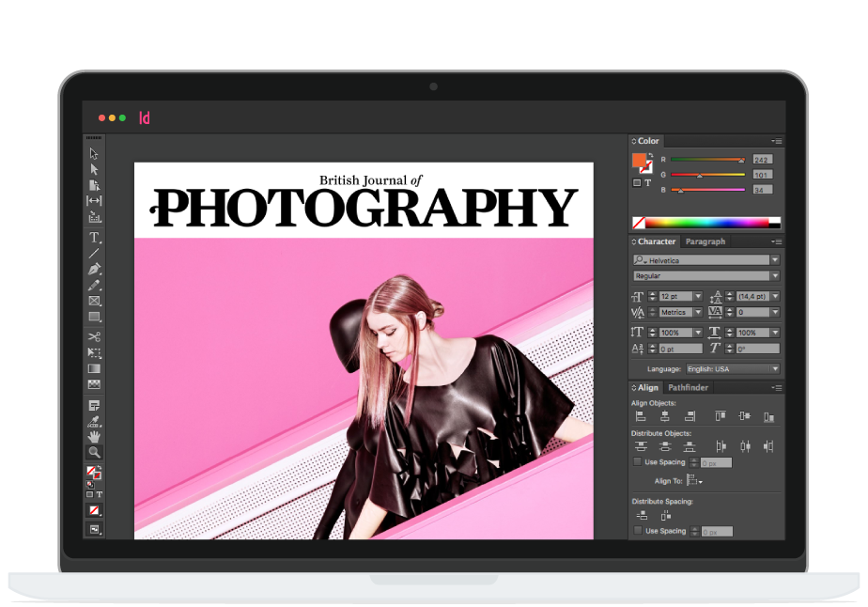Open the tracking value 0 dropdown
The image size is (868, 607).
tap(775, 312)
